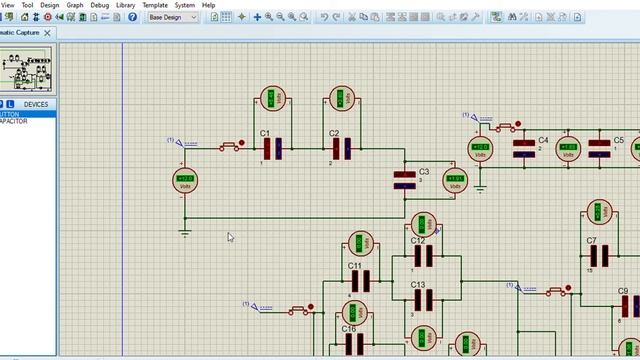The width and height of the screenshot is (640, 360).
Task: Open the Library menu
Action: [125, 5]
